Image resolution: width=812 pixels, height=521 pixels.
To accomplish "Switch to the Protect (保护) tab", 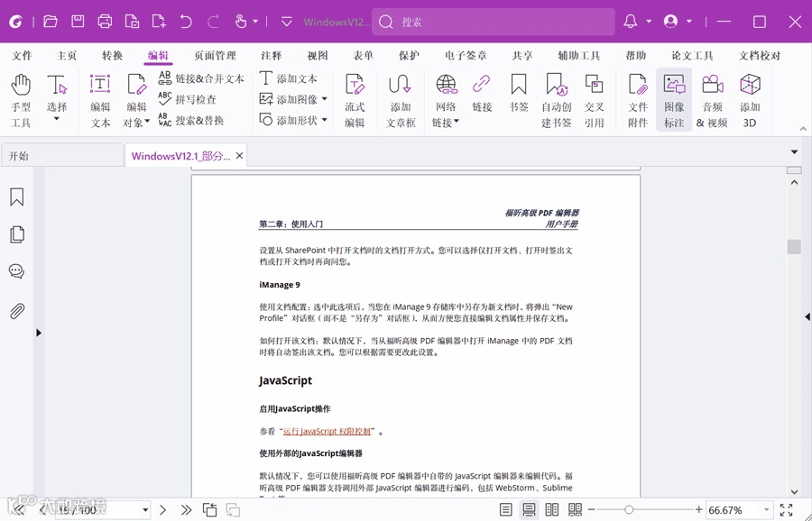I will (409, 55).
